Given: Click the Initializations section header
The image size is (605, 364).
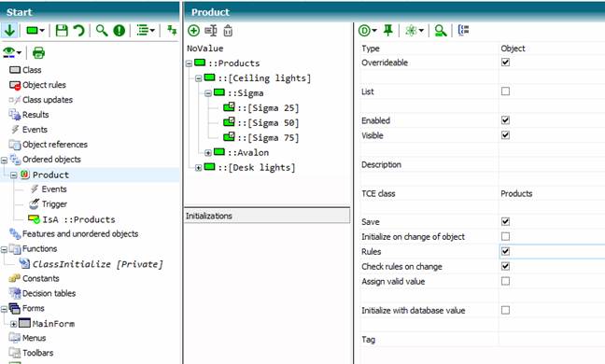Looking at the screenshot, I should [267, 216].
